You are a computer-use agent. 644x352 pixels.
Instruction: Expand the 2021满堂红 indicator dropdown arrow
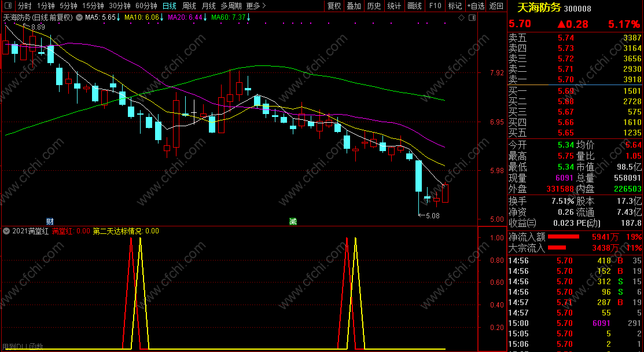click(x=6, y=231)
